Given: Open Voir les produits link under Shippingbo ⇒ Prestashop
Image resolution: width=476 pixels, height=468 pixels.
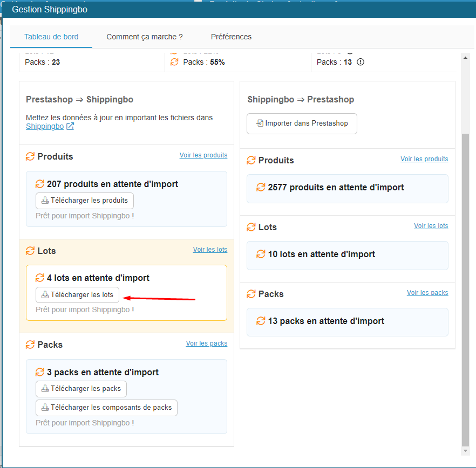Looking at the screenshot, I should [x=424, y=159].
